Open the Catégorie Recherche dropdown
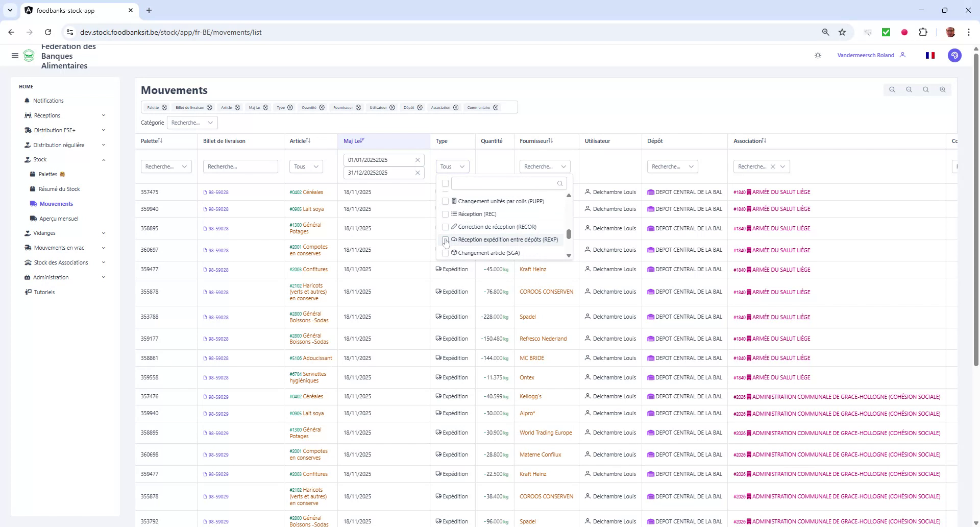The width and height of the screenshot is (980, 527). [192, 123]
